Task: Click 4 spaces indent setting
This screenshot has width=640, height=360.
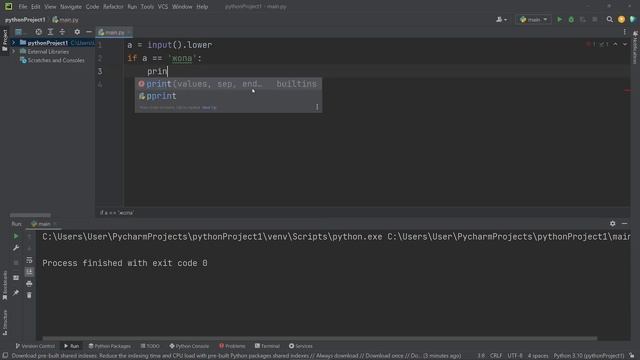Action: 538,356
